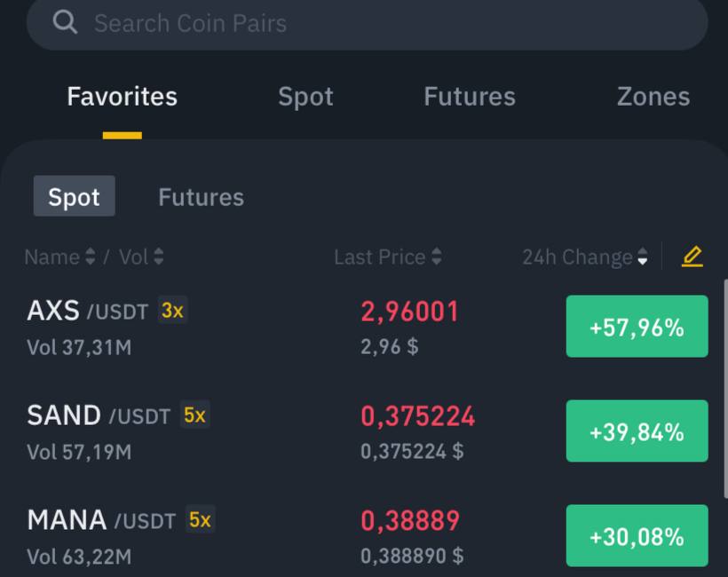The height and width of the screenshot is (577, 728).
Task: Tap the MANA 5x margin badge
Action: pos(200,519)
